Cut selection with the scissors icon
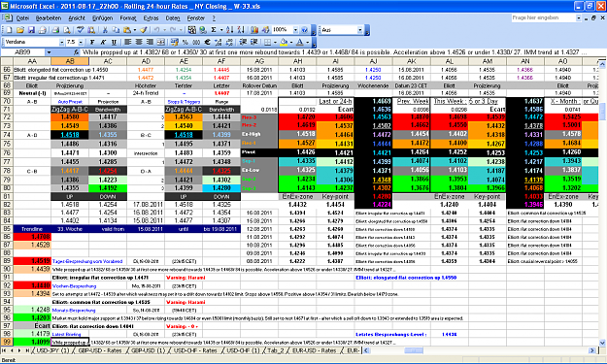This screenshot has height=364, width=607. click(x=105, y=30)
